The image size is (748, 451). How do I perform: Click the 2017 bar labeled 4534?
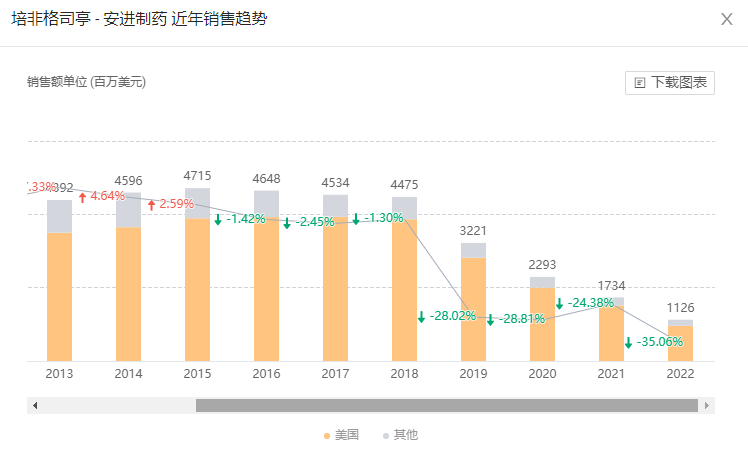pyautogui.click(x=335, y=278)
